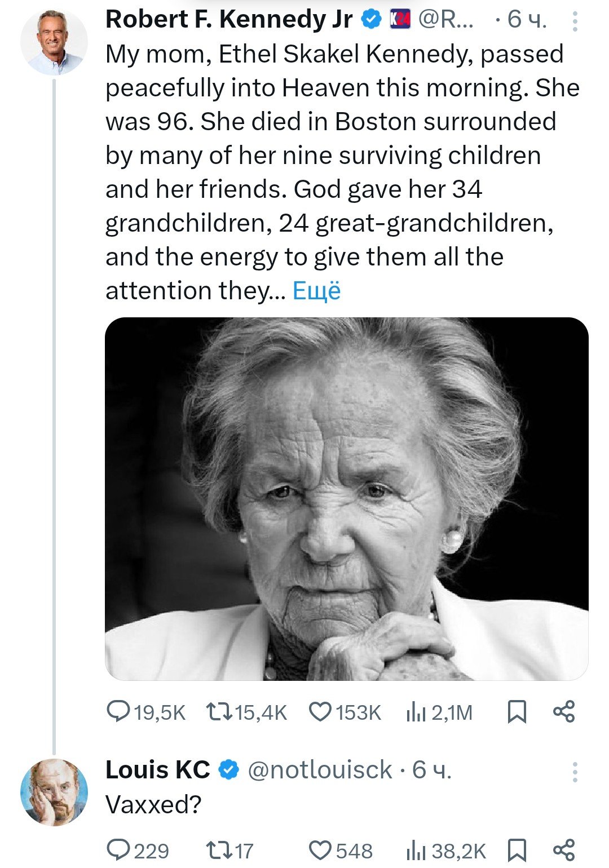Share Louis KC's reply

(x=564, y=850)
